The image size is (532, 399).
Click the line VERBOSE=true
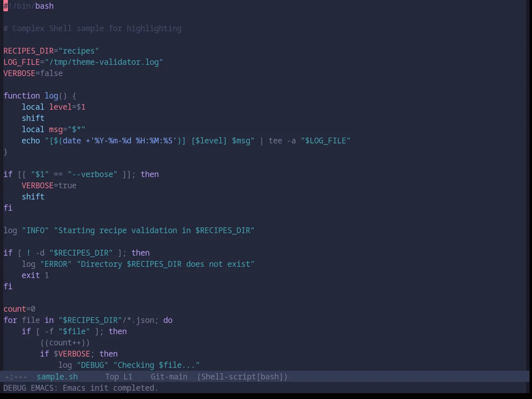[49, 185]
